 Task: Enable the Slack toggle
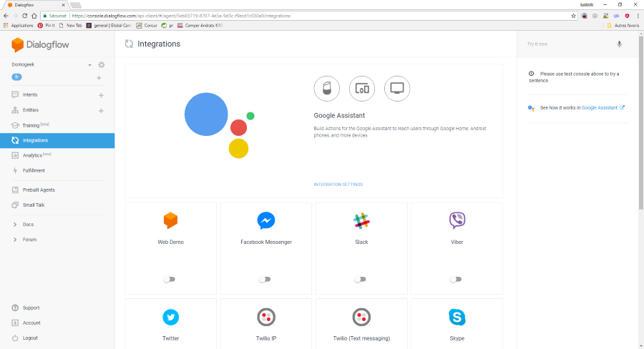click(360, 279)
